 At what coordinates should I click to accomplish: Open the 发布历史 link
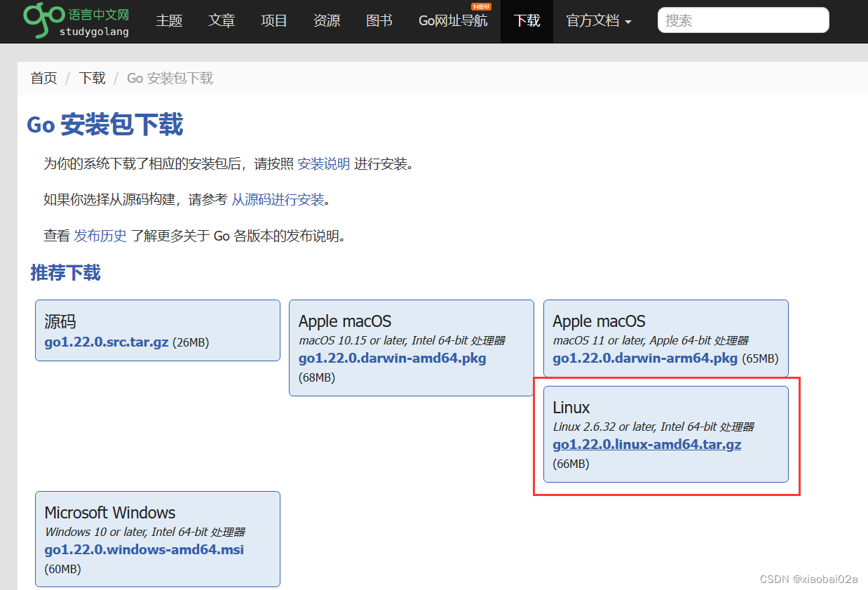100,236
